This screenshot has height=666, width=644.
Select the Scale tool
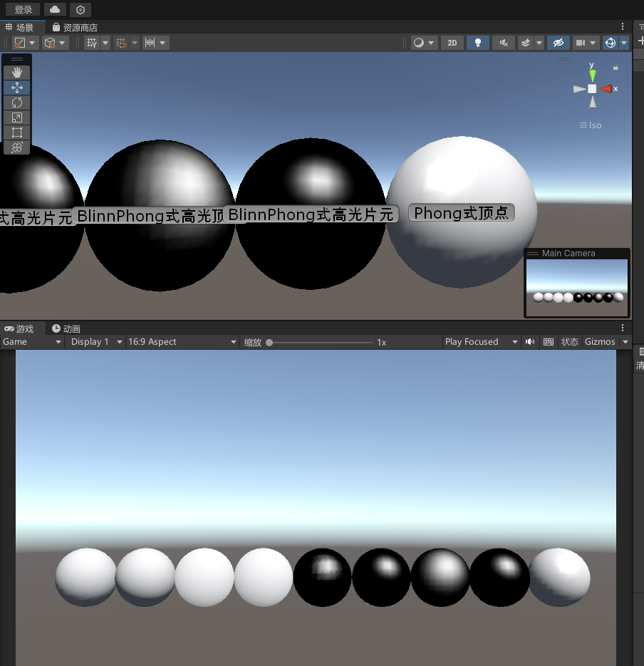[x=17, y=118]
